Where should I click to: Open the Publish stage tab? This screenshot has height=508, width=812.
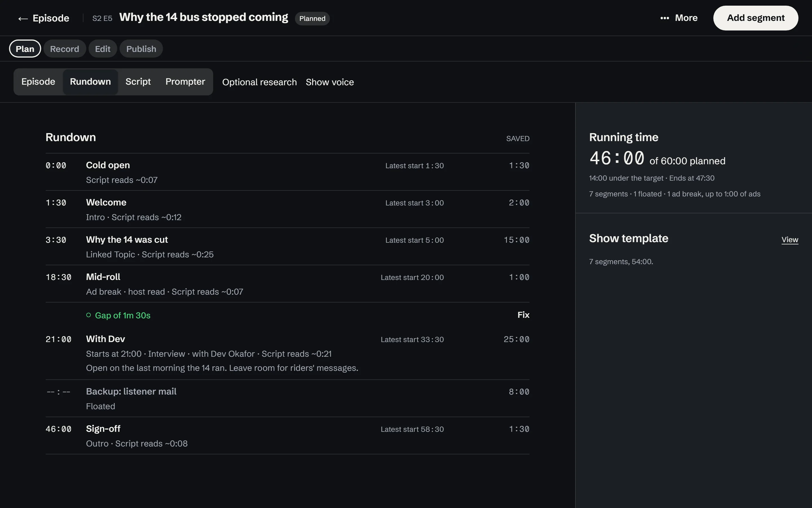click(x=141, y=49)
